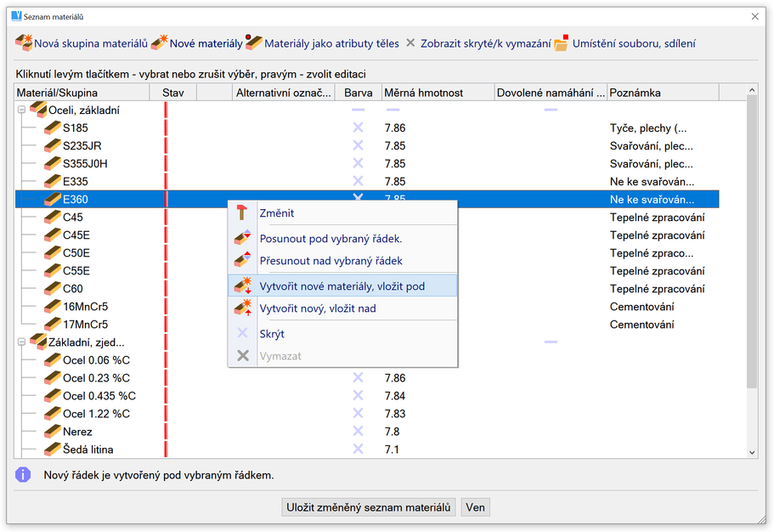Click Nové materiály toolbar icon
This screenshot has width=774, height=532.
pyautogui.click(x=160, y=42)
